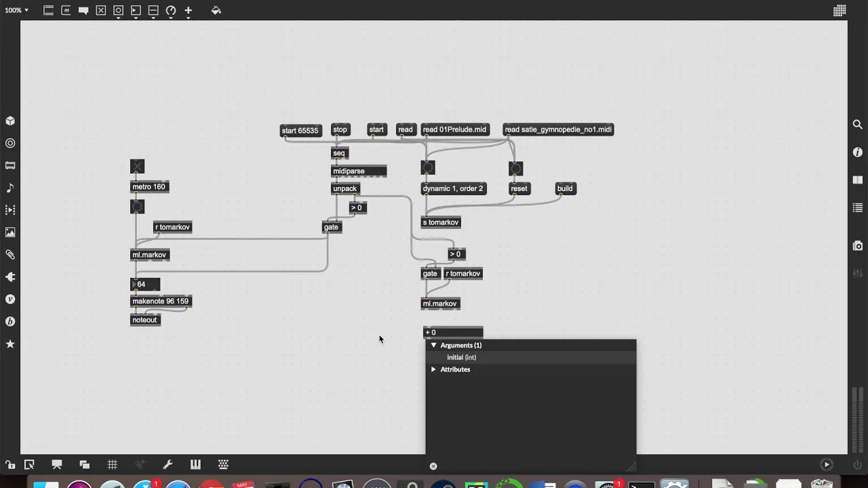
Task: Open the plug-ins left sidebar icon
Action: pyautogui.click(x=10, y=277)
